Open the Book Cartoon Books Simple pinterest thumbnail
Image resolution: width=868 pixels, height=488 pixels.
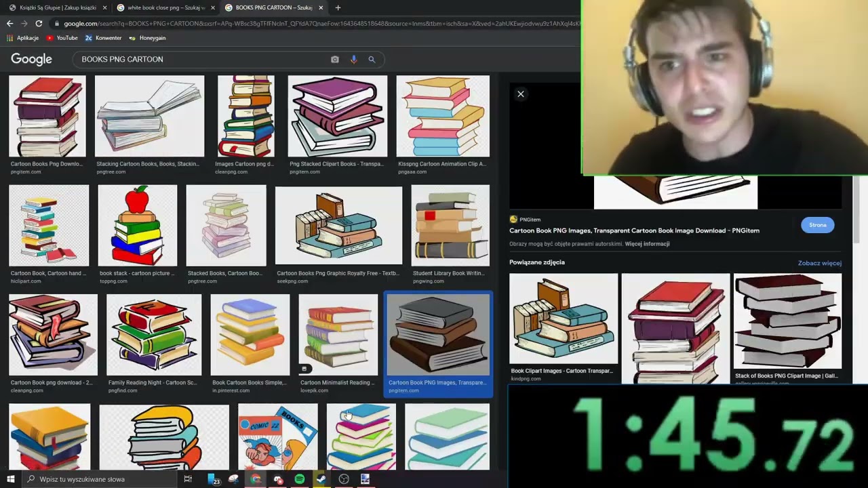pos(250,335)
